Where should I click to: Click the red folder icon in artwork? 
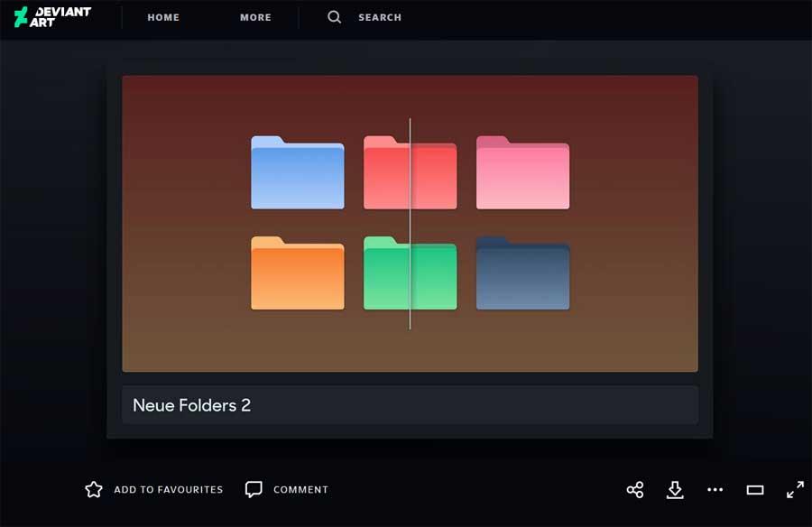pyautogui.click(x=411, y=172)
